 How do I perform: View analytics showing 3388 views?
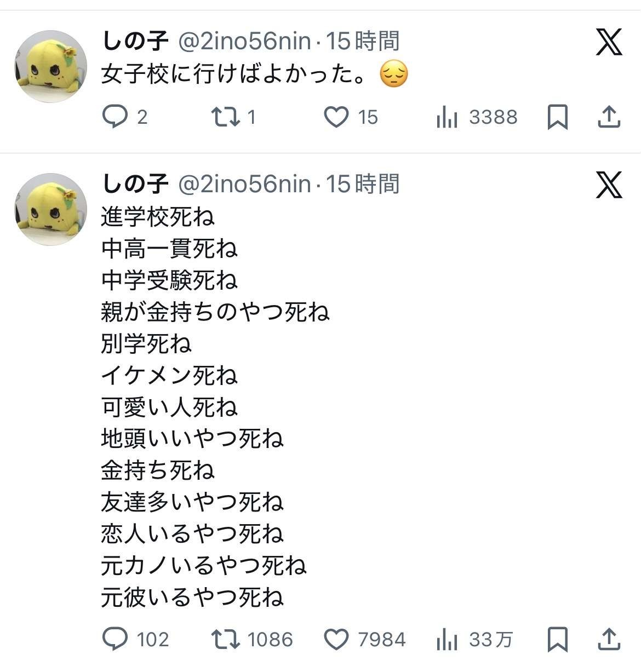(x=447, y=117)
